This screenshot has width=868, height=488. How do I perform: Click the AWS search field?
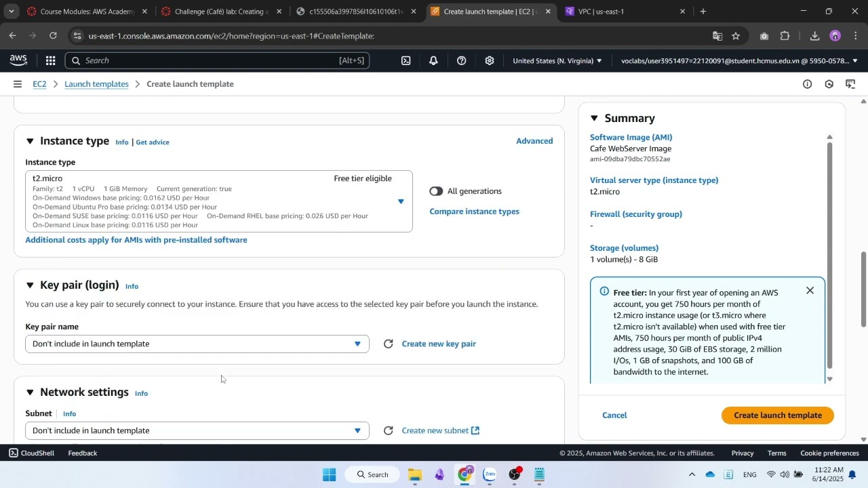[218, 60]
